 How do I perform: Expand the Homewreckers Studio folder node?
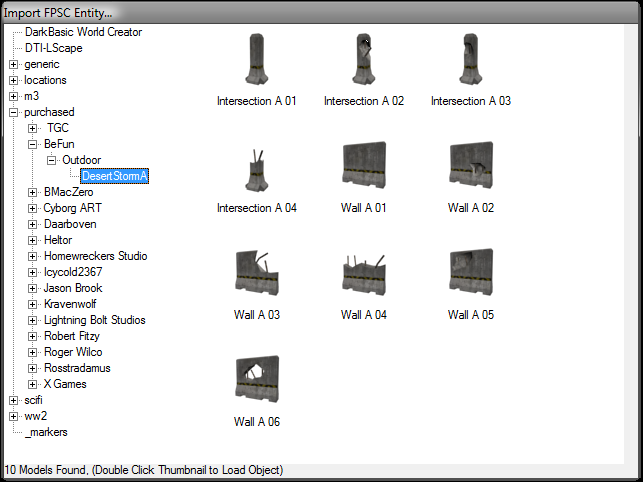(32, 256)
